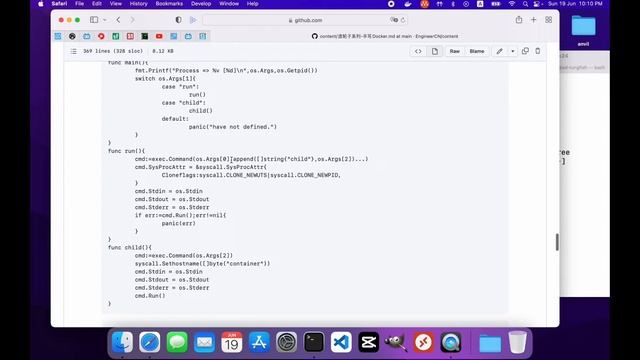This screenshot has width=640, height=360.
Task: Open the History menu
Action: 138,4
